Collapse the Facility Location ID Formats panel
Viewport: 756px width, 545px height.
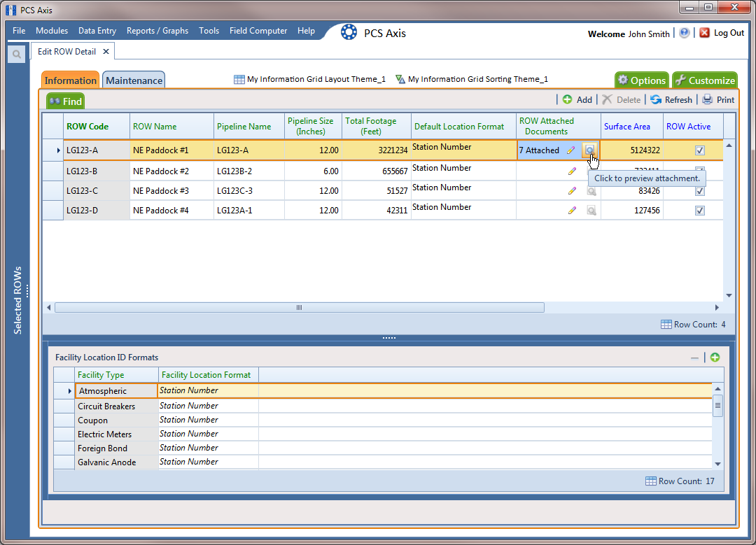(695, 358)
